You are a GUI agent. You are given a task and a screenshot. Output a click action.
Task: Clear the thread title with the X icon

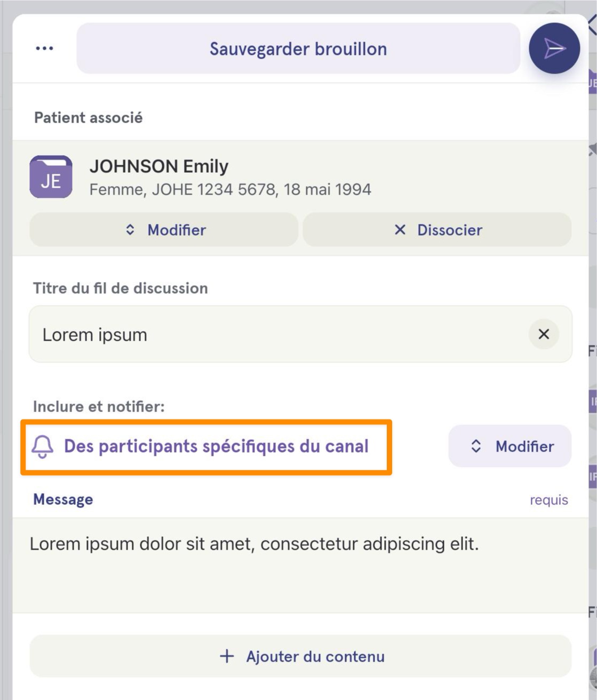coord(544,334)
